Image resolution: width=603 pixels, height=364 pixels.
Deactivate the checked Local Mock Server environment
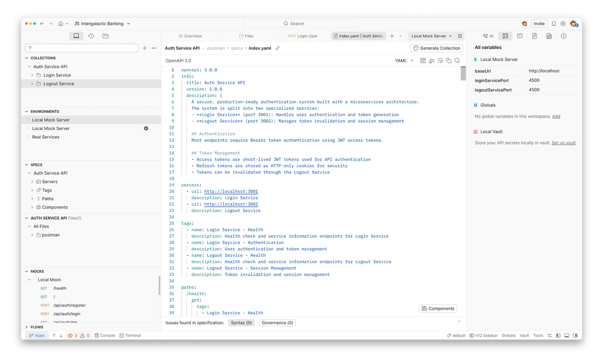click(146, 128)
